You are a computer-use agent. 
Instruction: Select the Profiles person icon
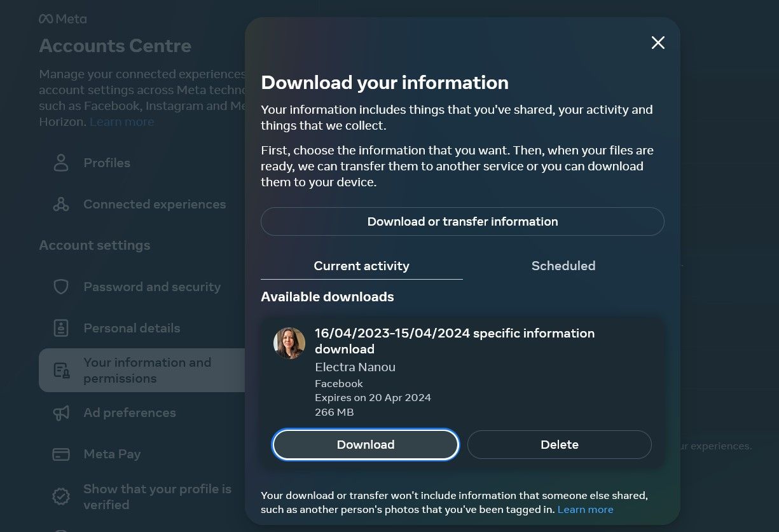60,163
